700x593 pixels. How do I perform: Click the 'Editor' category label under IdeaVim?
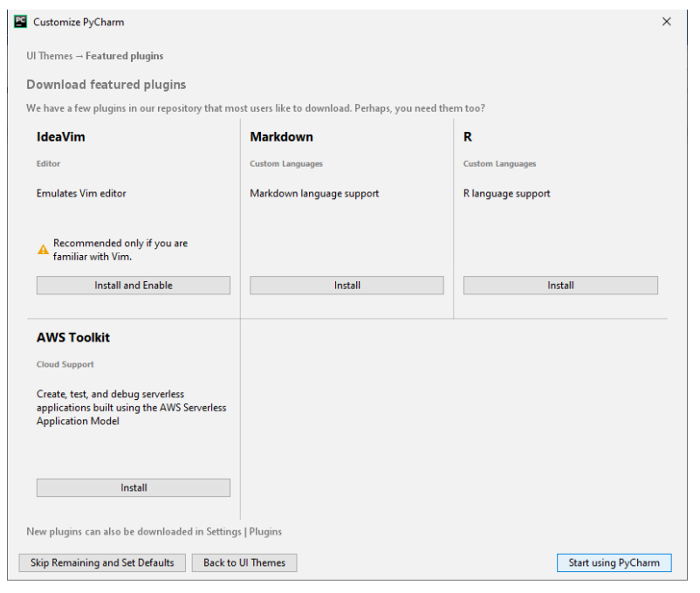click(x=48, y=163)
